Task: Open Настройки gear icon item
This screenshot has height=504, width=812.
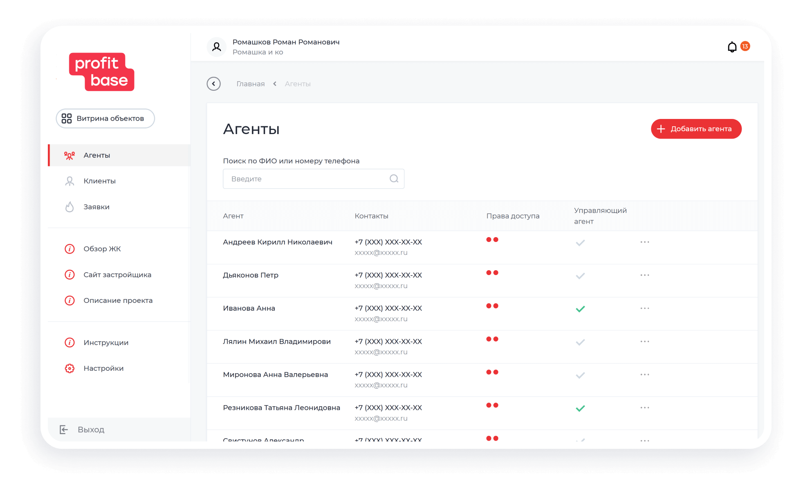Action: pos(70,368)
